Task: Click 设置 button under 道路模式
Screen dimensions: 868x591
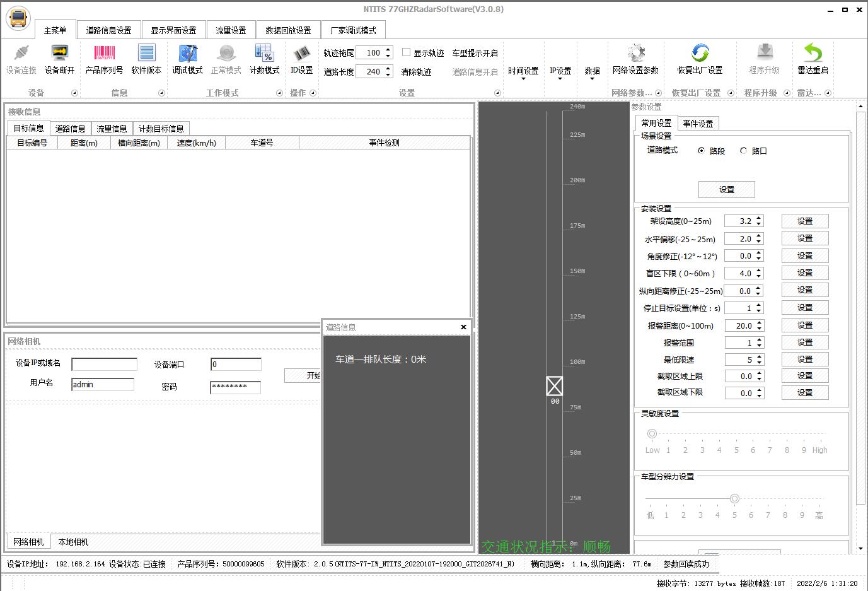Action: pyautogui.click(x=727, y=189)
